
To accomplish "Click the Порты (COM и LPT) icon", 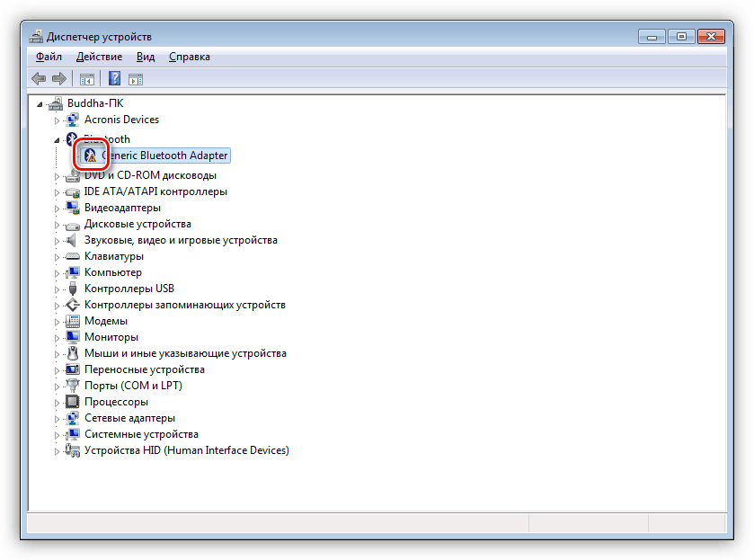I will 73,386.
